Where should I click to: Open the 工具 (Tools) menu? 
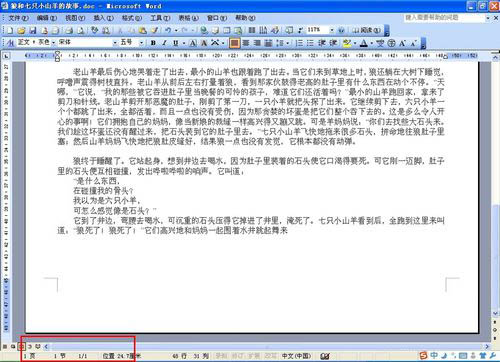click(160, 18)
